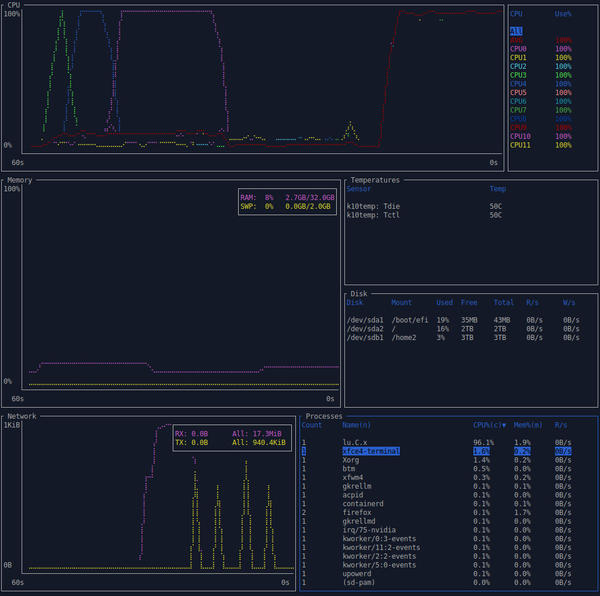Image resolution: width=600 pixels, height=596 pixels.
Task: Select CPU6 in the CPU legend
Action: [541, 101]
